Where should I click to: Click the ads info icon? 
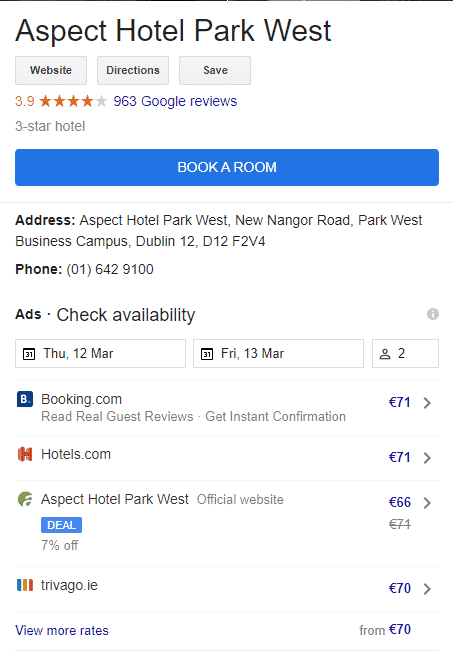433,314
